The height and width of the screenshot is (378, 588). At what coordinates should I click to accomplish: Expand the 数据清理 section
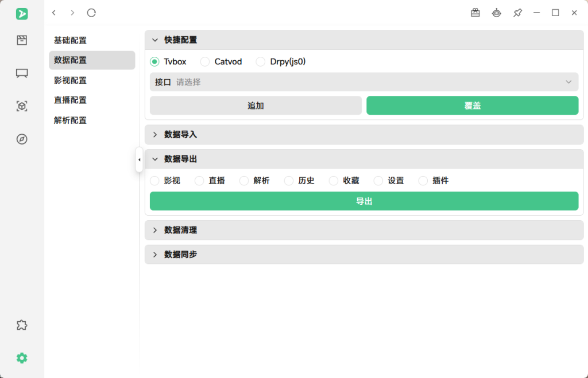(363, 230)
